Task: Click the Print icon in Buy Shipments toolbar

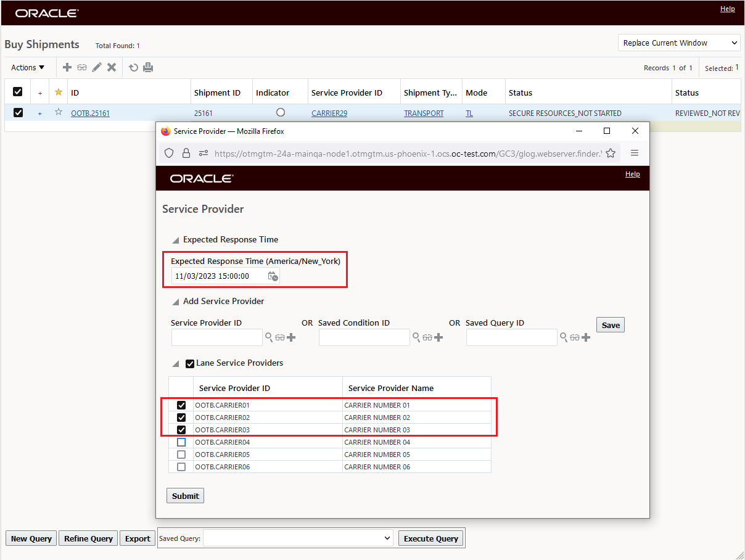Action: coord(148,67)
